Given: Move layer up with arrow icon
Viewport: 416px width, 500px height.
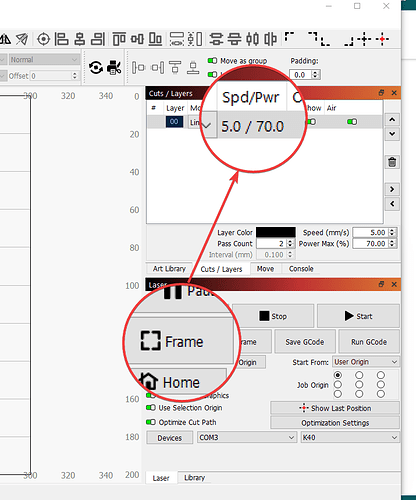Looking at the screenshot, I should tap(392, 119).
